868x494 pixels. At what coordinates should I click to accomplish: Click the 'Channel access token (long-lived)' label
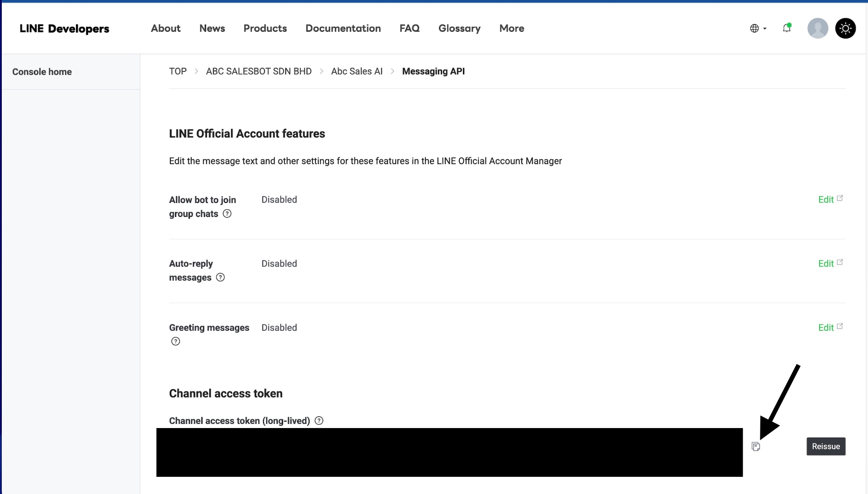click(240, 421)
